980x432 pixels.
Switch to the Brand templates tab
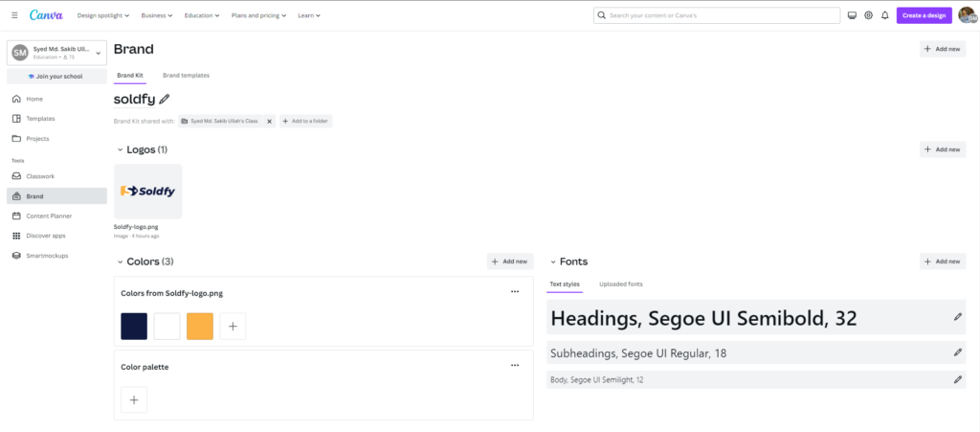click(x=187, y=75)
